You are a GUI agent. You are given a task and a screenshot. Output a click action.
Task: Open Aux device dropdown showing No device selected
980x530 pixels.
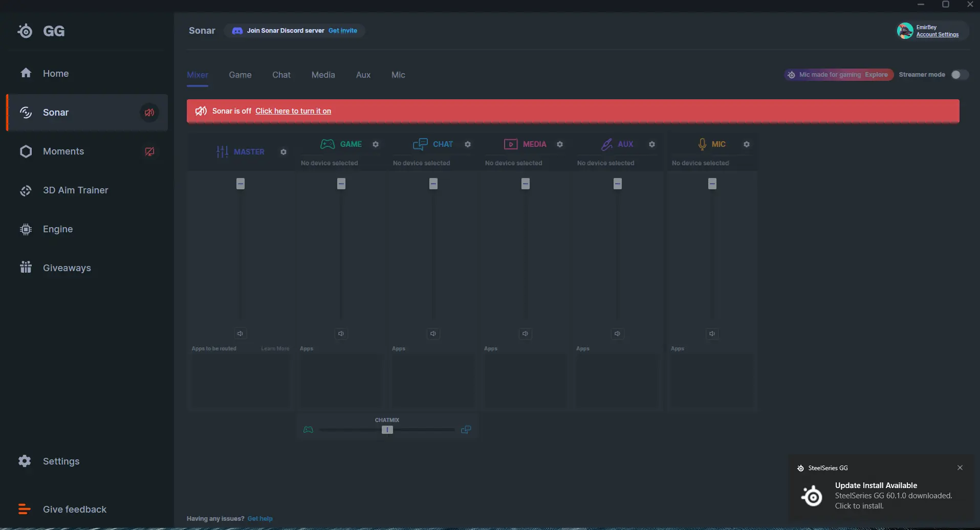click(x=606, y=163)
